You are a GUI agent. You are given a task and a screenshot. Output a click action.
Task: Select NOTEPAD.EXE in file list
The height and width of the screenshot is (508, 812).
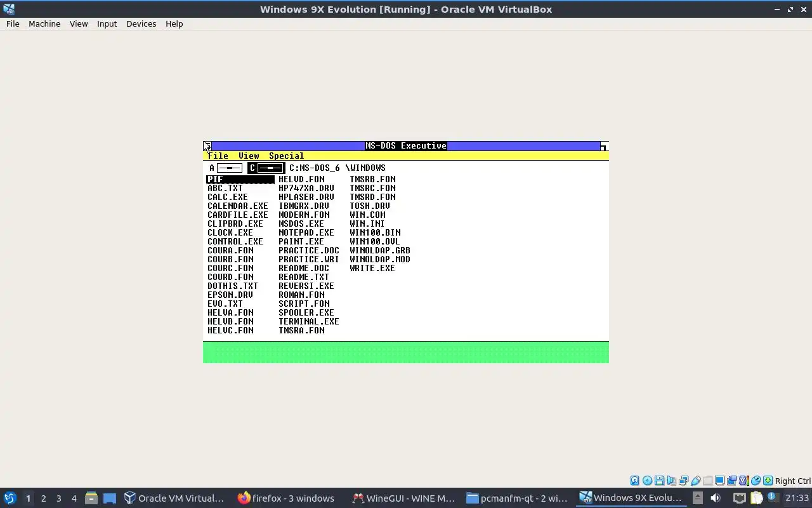click(306, 232)
